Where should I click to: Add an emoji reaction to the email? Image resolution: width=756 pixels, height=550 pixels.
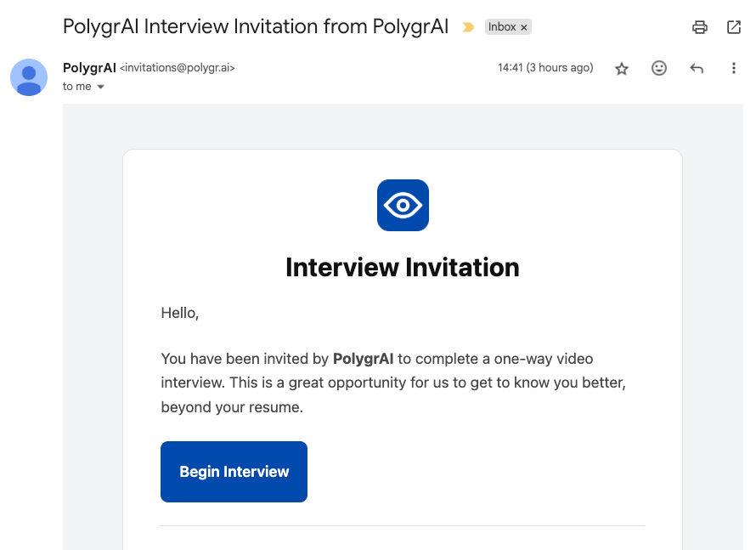click(658, 68)
